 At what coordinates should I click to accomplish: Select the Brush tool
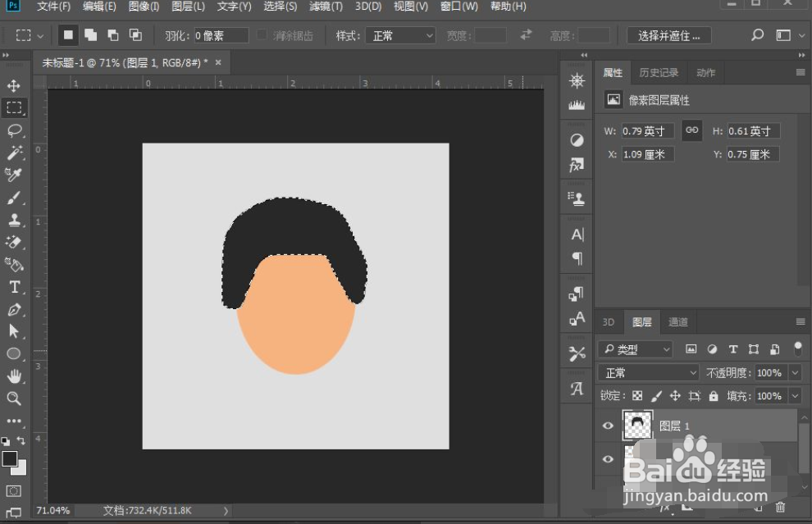point(14,198)
